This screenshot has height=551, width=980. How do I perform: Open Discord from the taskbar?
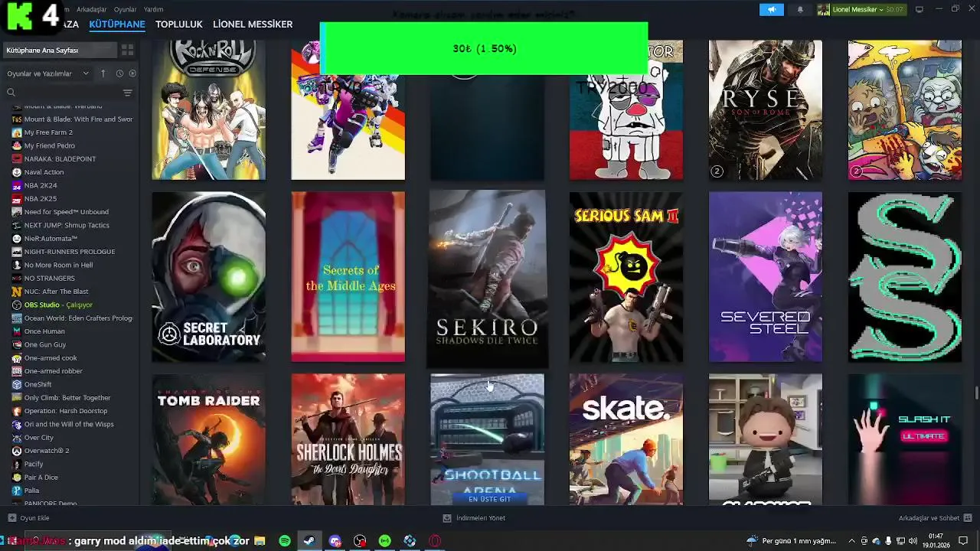pos(335,541)
